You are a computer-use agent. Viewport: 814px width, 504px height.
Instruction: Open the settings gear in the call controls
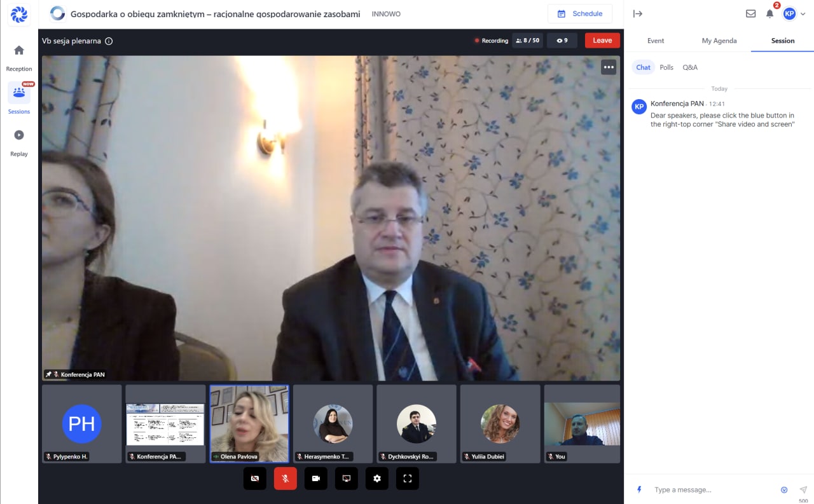click(377, 479)
